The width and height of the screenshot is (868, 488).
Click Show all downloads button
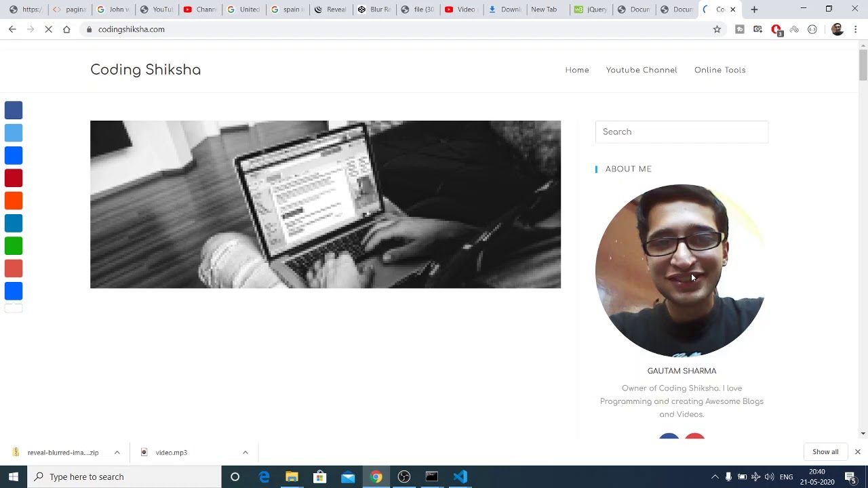825,452
